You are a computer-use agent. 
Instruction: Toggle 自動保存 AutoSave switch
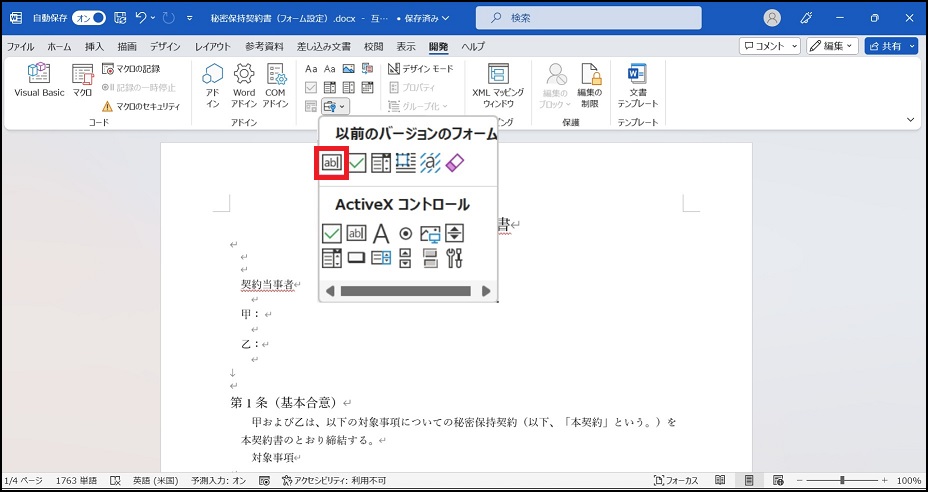coord(89,18)
